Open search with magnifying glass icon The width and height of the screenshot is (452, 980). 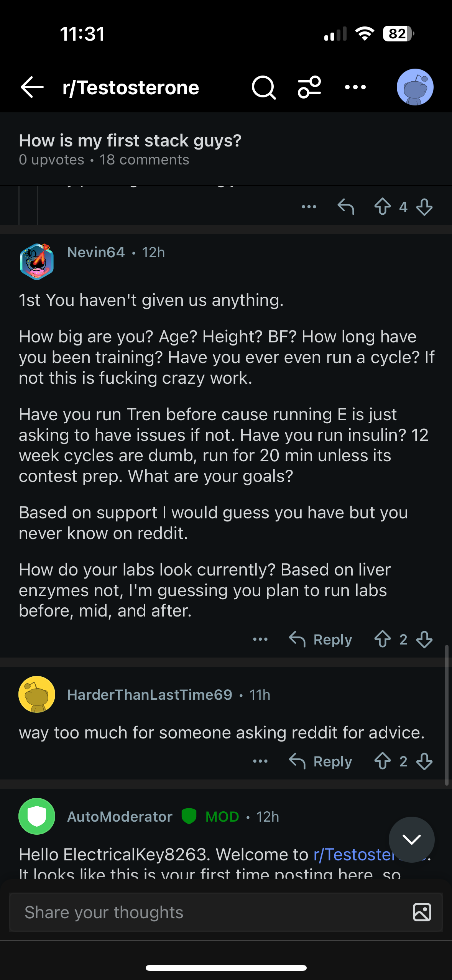tap(263, 87)
